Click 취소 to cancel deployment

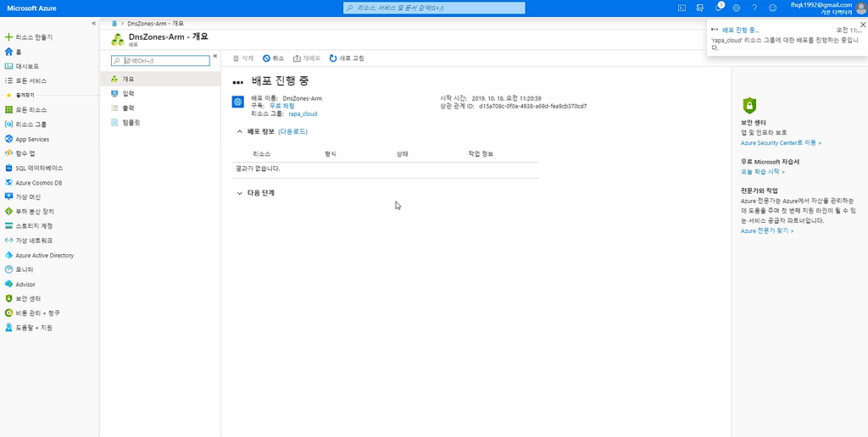coord(274,58)
